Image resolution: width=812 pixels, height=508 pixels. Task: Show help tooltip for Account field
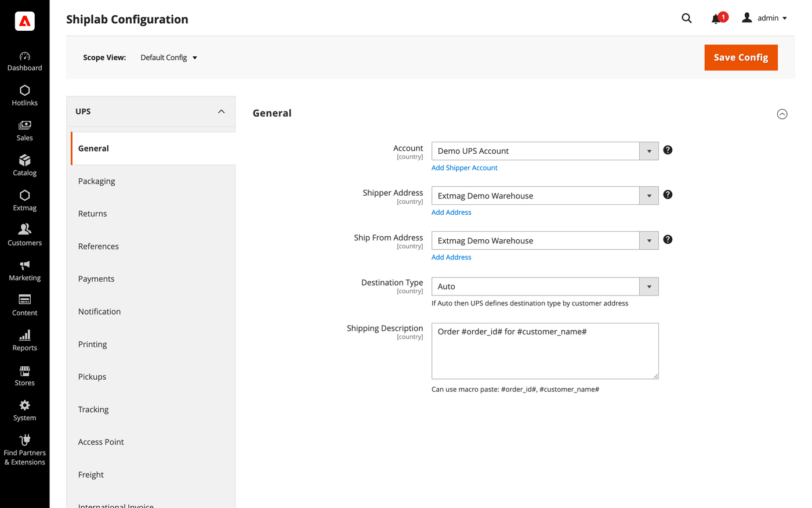point(668,150)
